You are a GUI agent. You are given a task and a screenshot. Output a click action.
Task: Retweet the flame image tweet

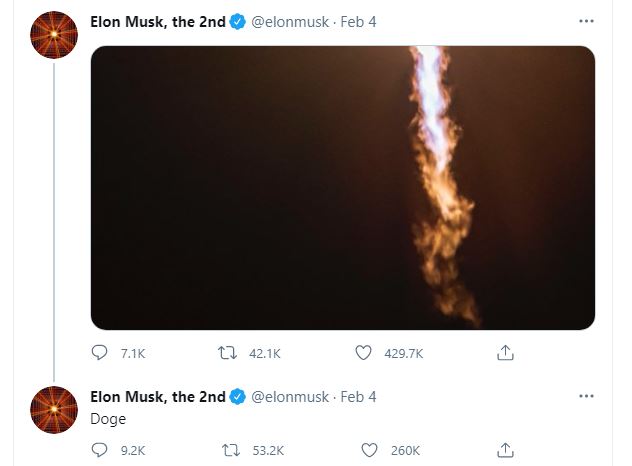[227, 353]
